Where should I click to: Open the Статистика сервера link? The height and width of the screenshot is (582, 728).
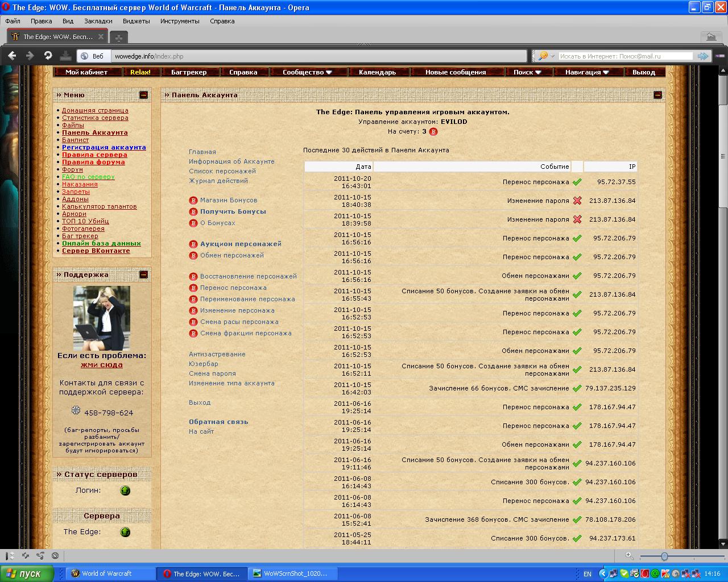tap(95, 118)
